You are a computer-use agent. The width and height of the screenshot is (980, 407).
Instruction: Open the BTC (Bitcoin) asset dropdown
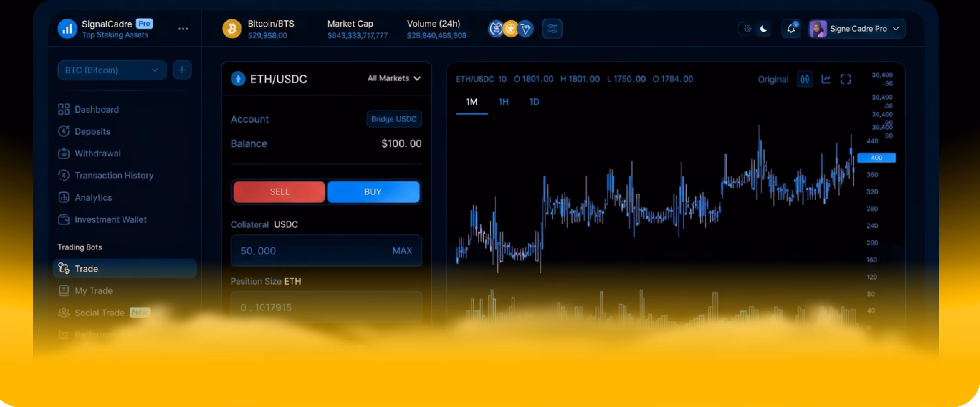click(x=112, y=70)
